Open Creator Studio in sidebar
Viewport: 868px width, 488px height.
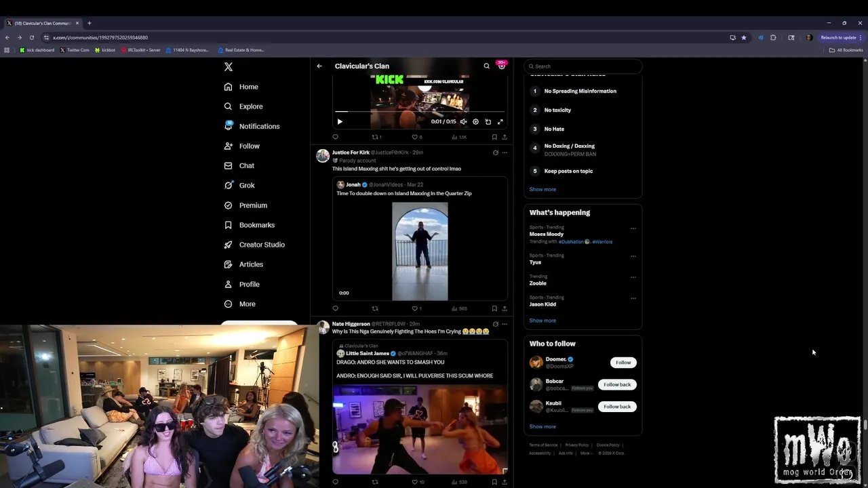[x=254, y=245]
